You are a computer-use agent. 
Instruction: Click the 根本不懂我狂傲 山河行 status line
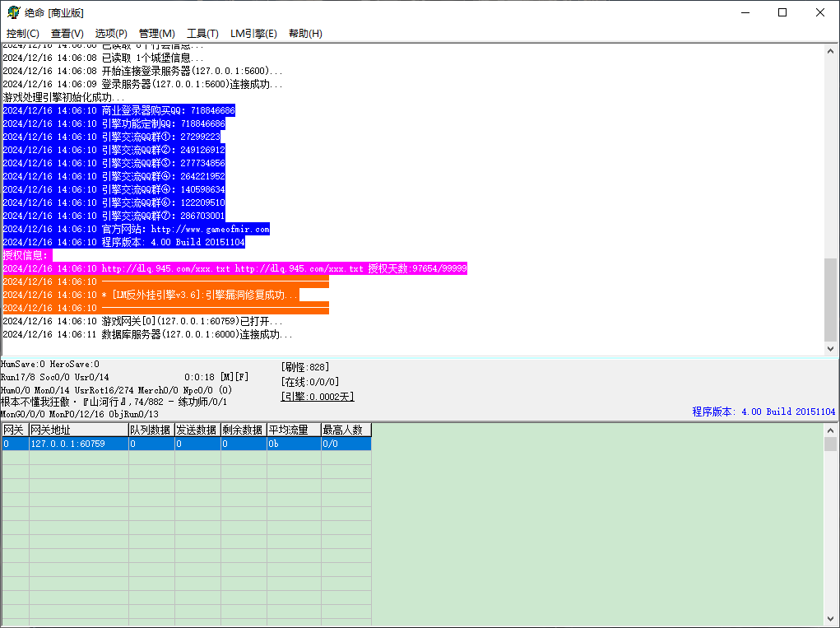pos(114,402)
